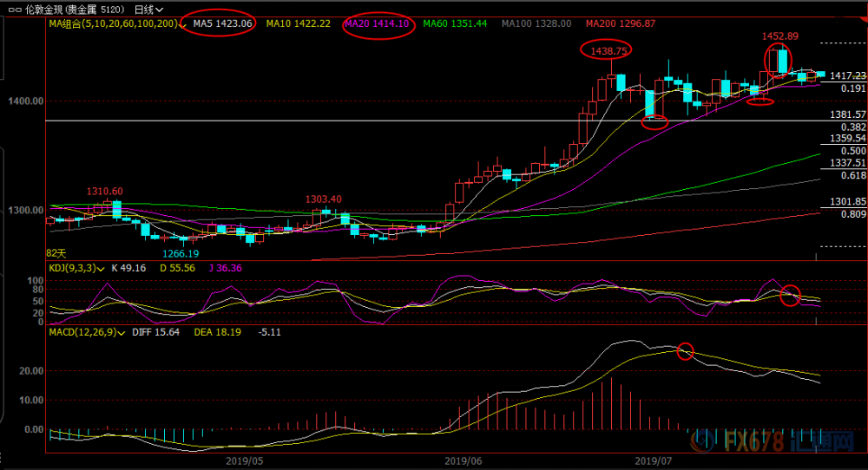Click the 1337.51 Fibonacci level label
Viewport: 868px width, 470px height.
point(847,162)
